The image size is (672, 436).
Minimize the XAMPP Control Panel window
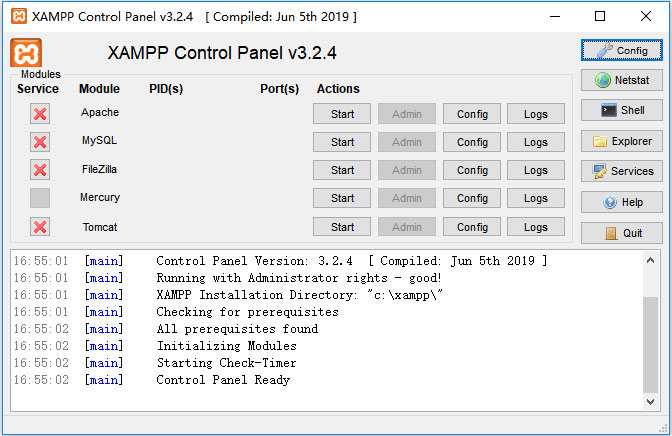pos(555,16)
